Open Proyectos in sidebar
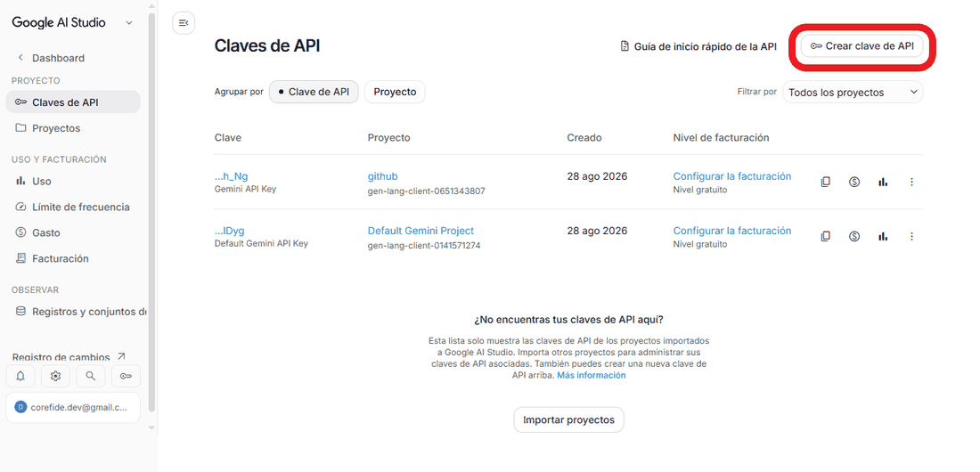 73,128
